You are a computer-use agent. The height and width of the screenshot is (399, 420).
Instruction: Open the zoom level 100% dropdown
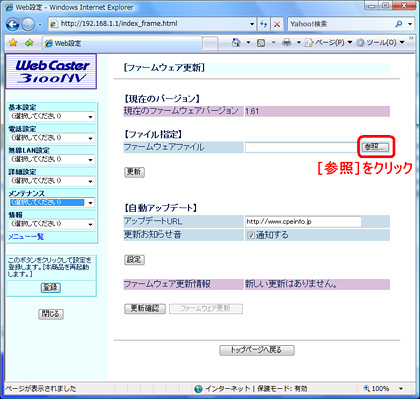[x=401, y=389]
